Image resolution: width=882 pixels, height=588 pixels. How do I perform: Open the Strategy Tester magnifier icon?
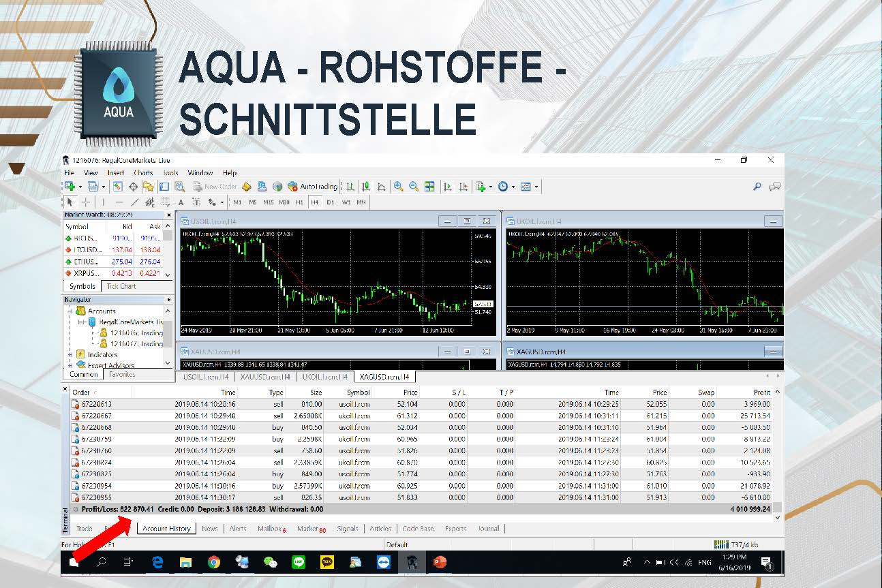click(179, 186)
